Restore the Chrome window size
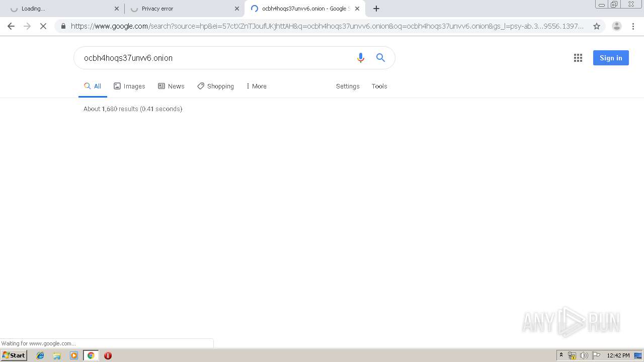Viewport: 644px width, 362px height. tap(614, 5)
